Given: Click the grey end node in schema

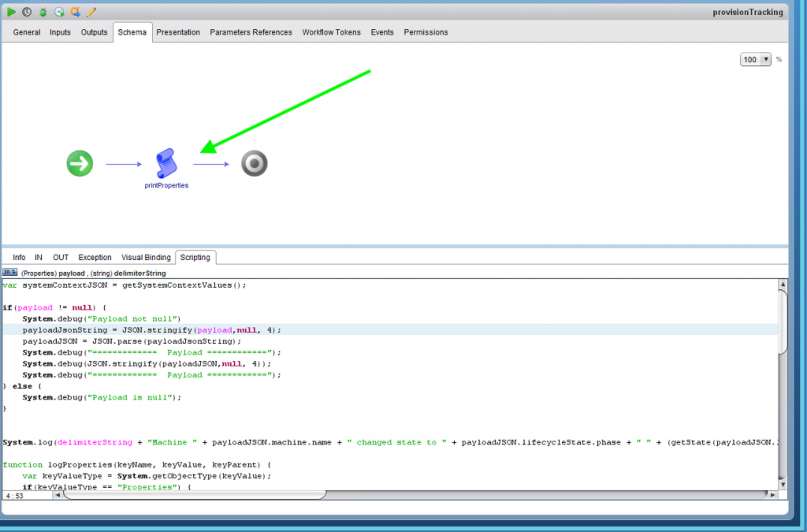Looking at the screenshot, I should click(x=254, y=164).
